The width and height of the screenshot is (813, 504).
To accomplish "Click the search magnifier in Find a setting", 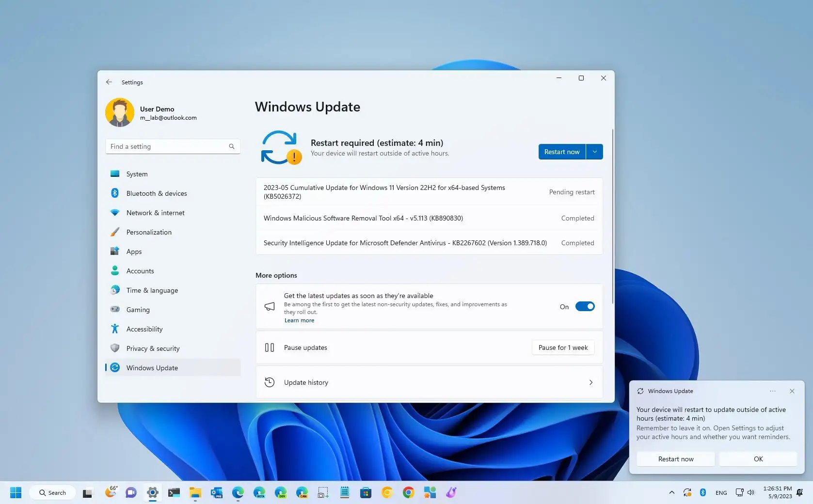I will tap(232, 146).
